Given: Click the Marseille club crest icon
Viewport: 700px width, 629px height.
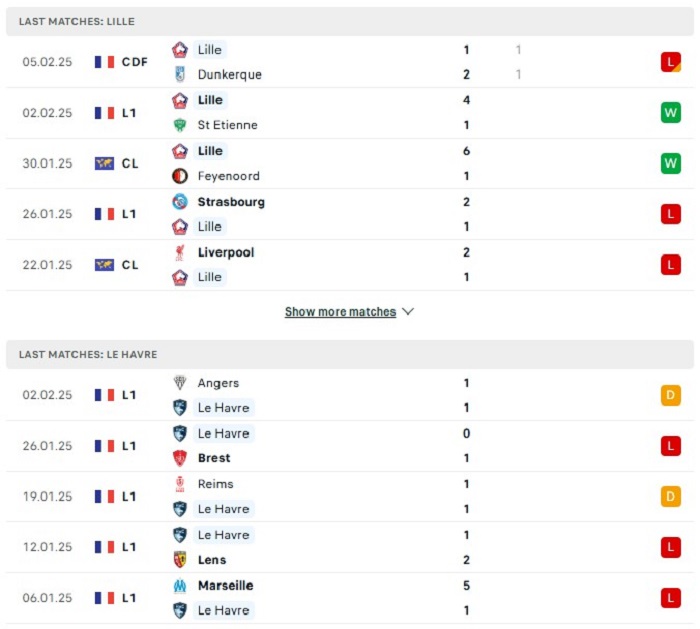Looking at the screenshot, I should click(x=180, y=585).
